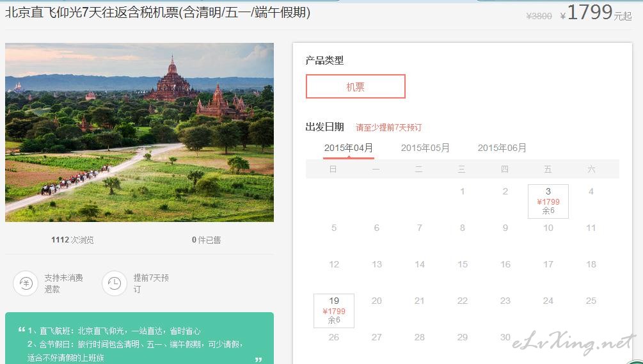
Task: Click the refund yen circular icon
Action: pos(26,283)
